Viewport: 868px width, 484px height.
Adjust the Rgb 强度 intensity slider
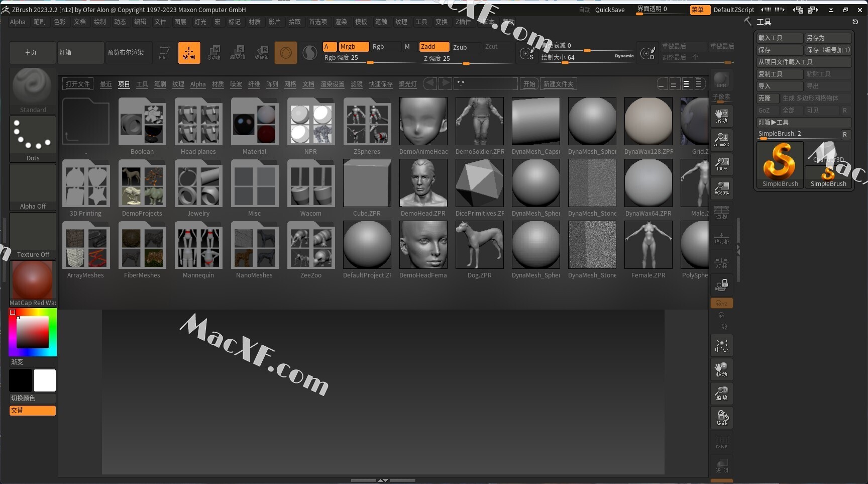point(369,58)
